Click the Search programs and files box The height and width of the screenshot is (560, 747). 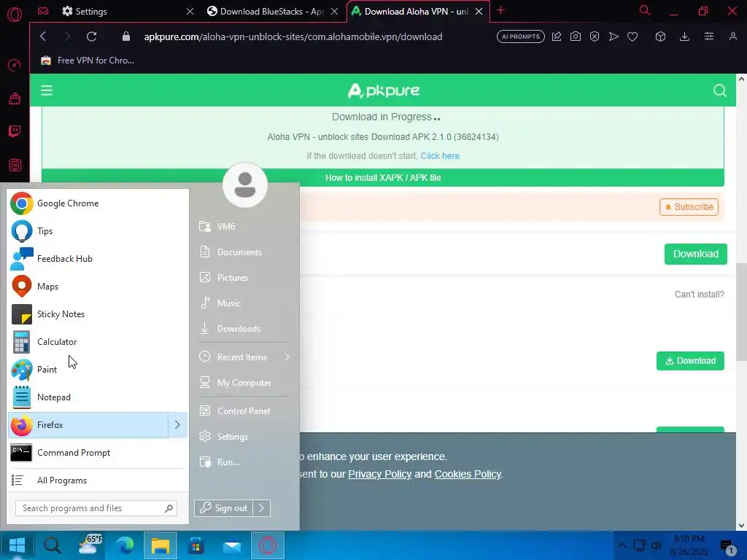click(96, 508)
